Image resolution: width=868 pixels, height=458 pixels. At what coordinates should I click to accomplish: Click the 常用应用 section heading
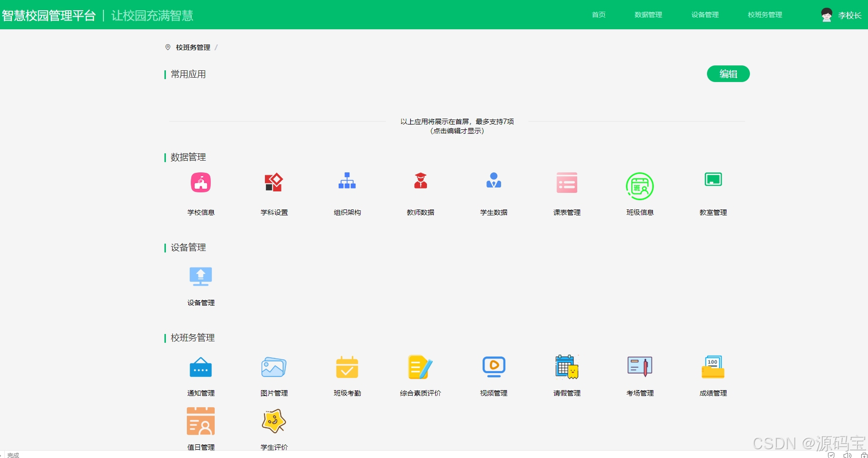pos(188,74)
